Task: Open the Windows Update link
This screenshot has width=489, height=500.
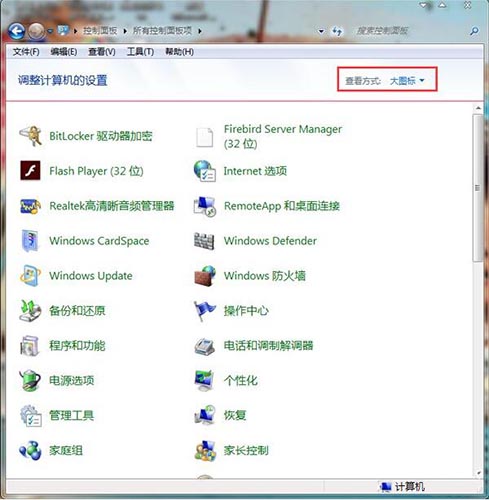Action: click(91, 276)
